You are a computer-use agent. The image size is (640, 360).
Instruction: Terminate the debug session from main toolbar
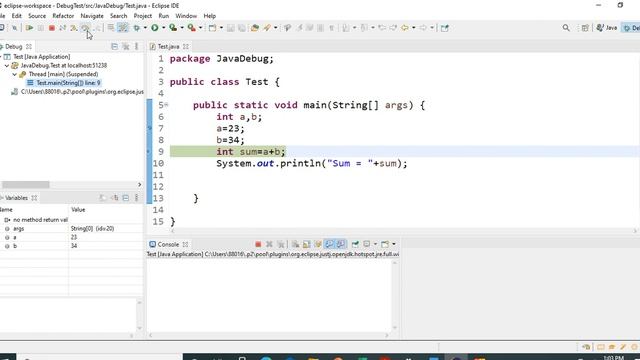click(52, 28)
